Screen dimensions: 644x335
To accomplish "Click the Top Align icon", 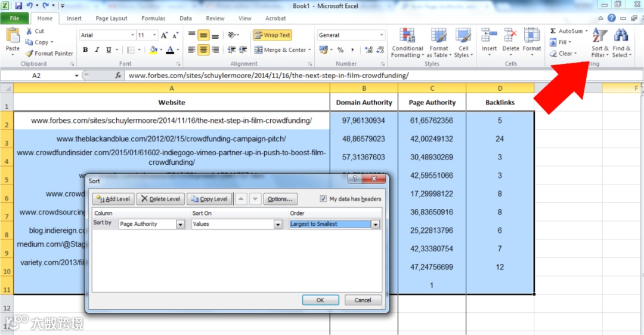I will (x=192, y=35).
